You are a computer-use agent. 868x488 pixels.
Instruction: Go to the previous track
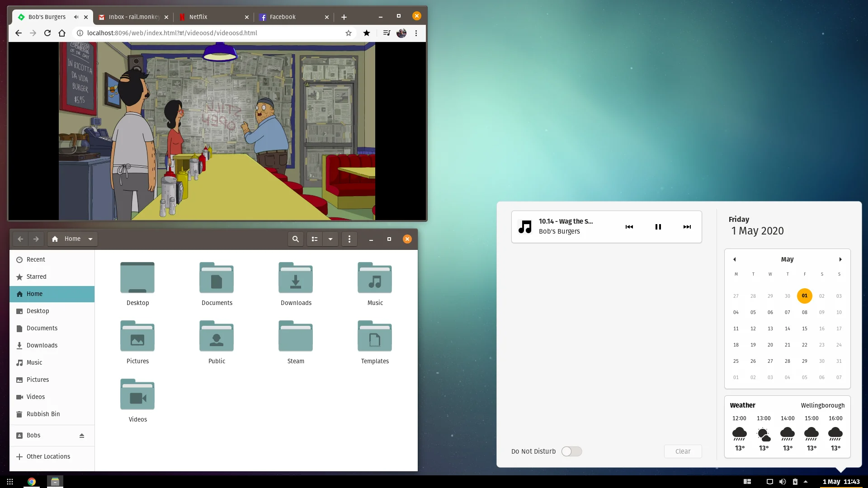[x=629, y=227]
